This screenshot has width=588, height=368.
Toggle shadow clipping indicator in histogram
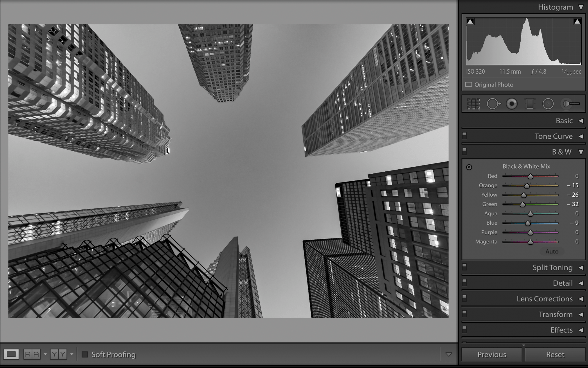(x=470, y=21)
